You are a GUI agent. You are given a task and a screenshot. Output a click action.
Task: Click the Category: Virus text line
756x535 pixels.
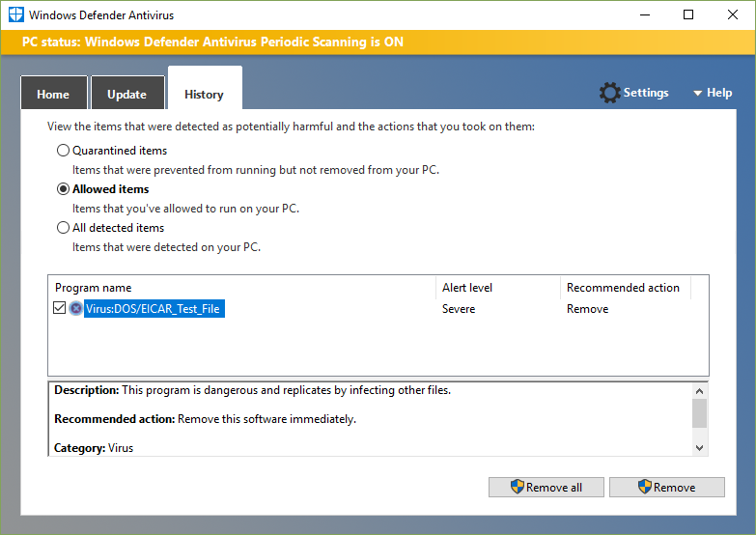[x=94, y=448]
